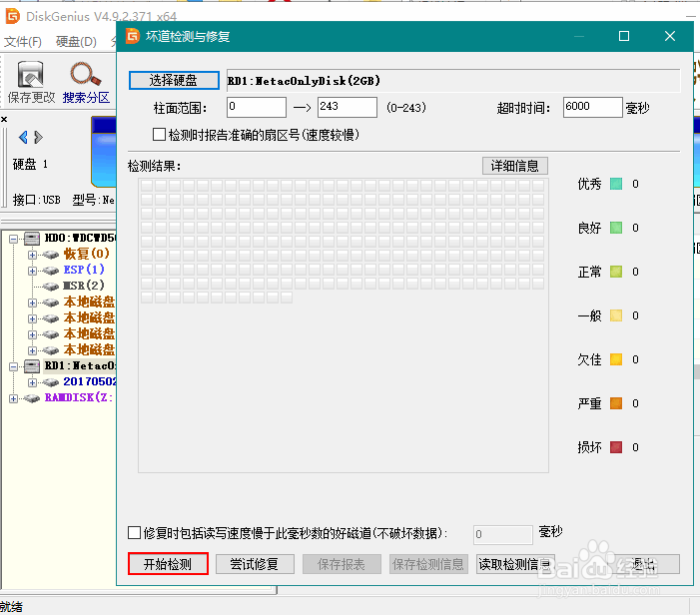Viewport: 700px width, 615px height.
Task: Collapse the RD1 disk node
Action: pos(13,366)
